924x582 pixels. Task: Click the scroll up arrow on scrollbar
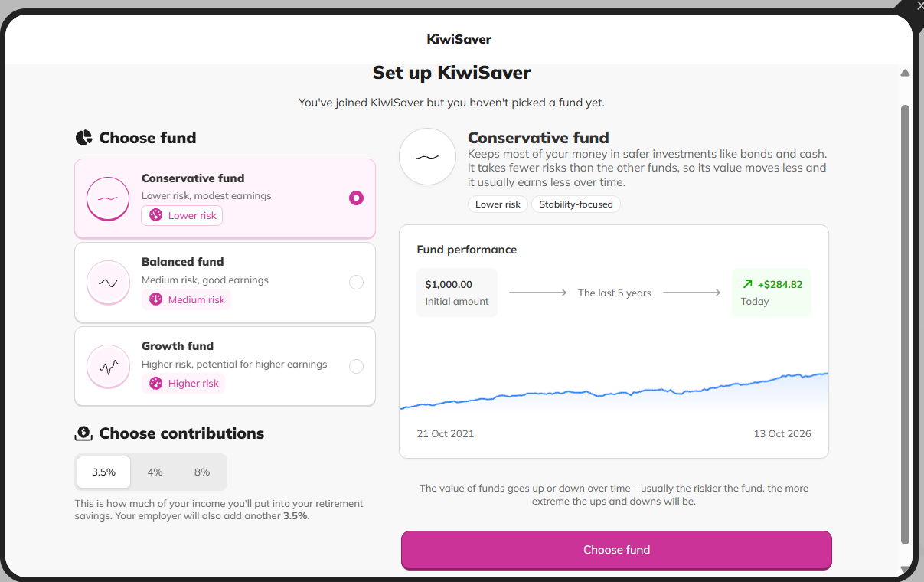tap(905, 74)
